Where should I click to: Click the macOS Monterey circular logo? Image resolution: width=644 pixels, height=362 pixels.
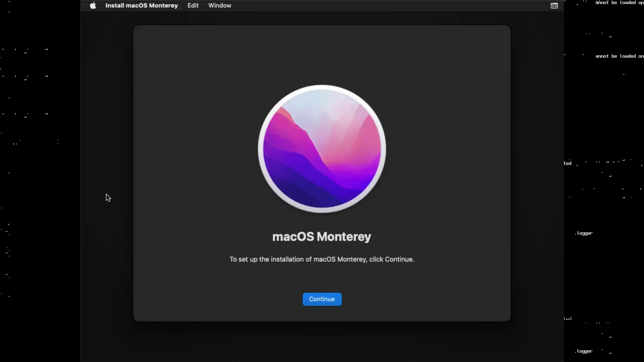(x=322, y=148)
